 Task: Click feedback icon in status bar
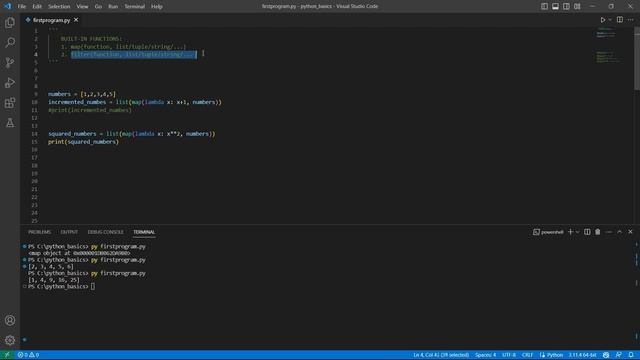point(619,355)
